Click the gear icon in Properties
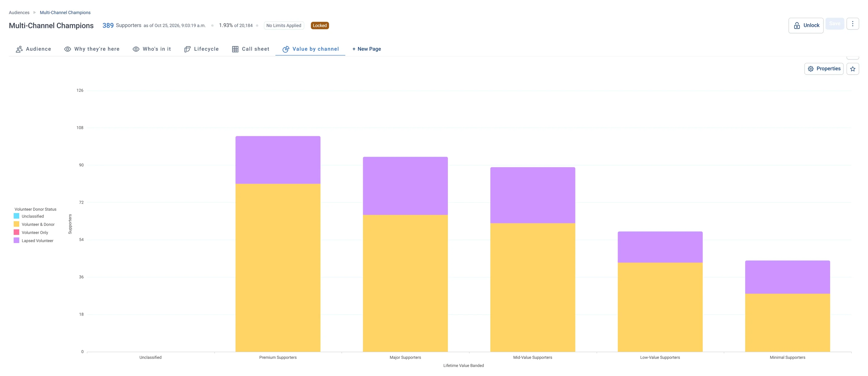868x376 pixels. [811, 69]
